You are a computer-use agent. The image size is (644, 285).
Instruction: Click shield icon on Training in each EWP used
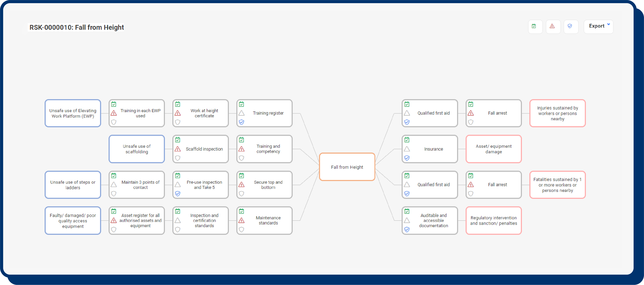click(114, 122)
